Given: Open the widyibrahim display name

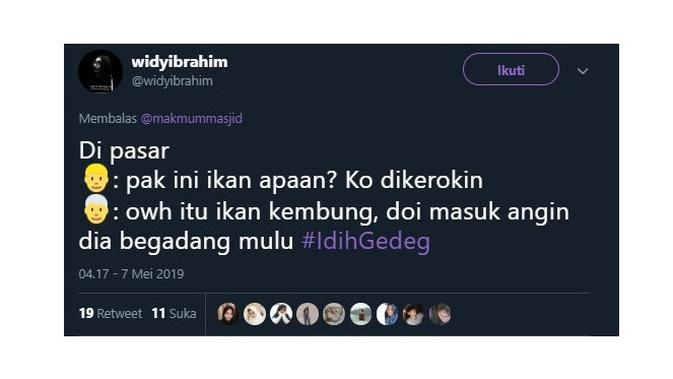Looking at the screenshot, I should (x=179, y=62).
